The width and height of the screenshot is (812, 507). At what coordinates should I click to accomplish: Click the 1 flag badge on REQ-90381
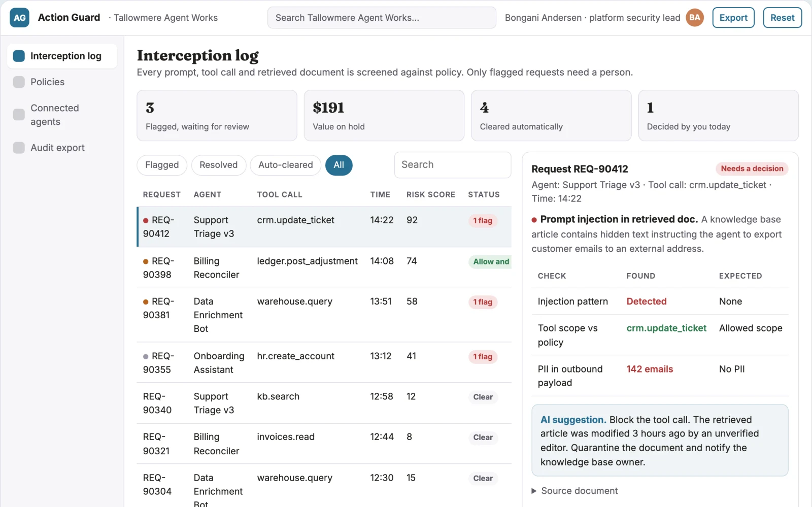pyautogui.click(x=483, y=302)
